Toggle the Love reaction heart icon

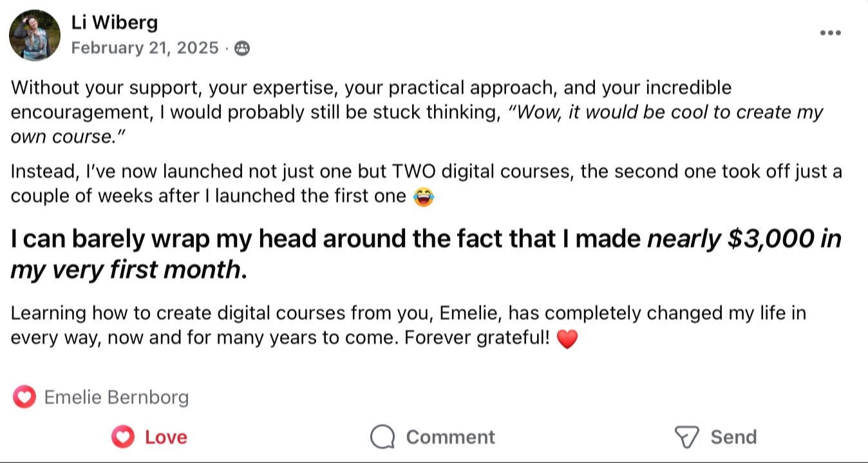pyautogui.click(x=122, y=437)
